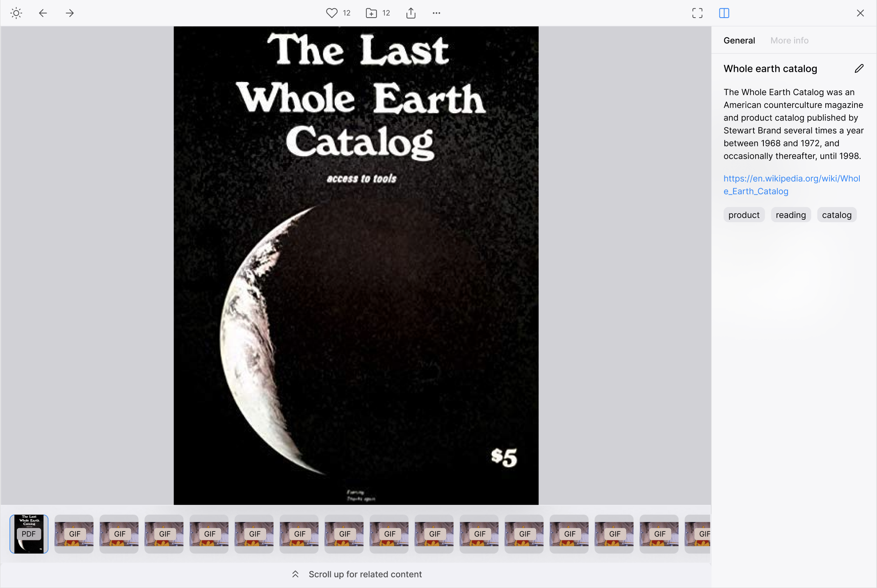Enter fullscreen view
Viewport: 877px width, 588px height.
[x=697, y=13]
